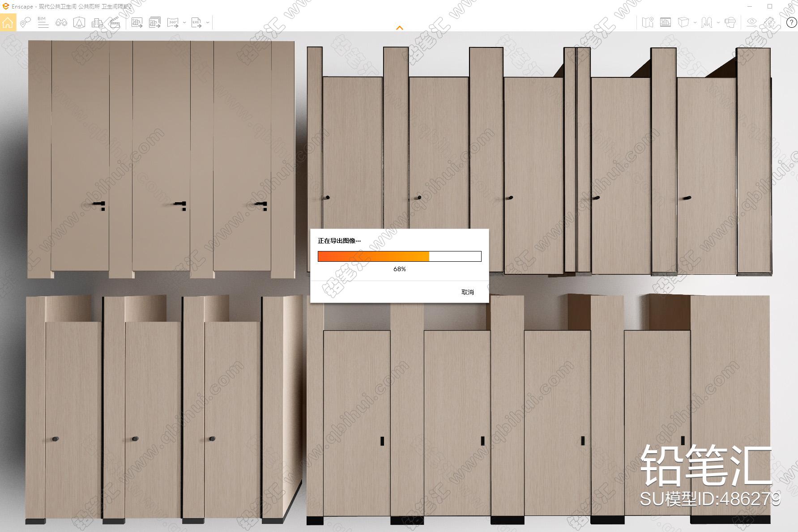Screen dimensions: 798x532
Task: Collapse the toolbar with the orange chevron
Action: point(400,28)
